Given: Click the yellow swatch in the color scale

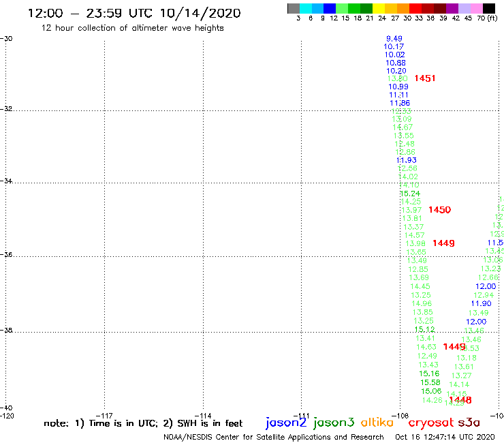Looking at the screenshot, I should (379, 8).
